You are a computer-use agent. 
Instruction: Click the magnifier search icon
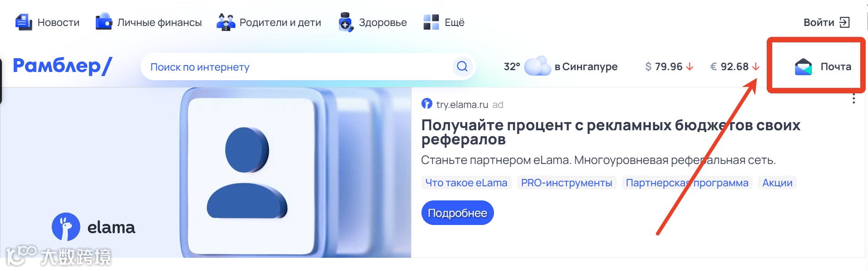462,66
